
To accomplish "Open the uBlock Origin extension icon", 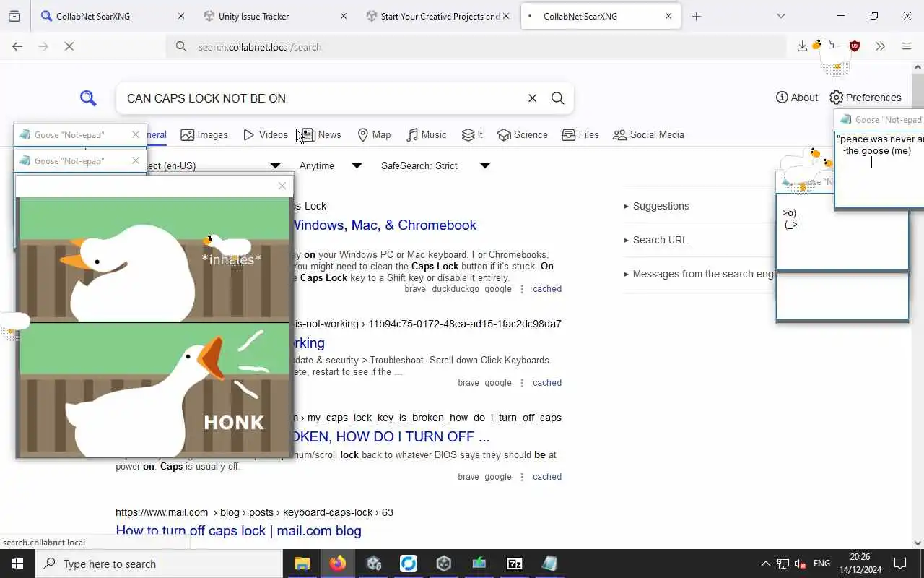I will click(x=855, y=46).
